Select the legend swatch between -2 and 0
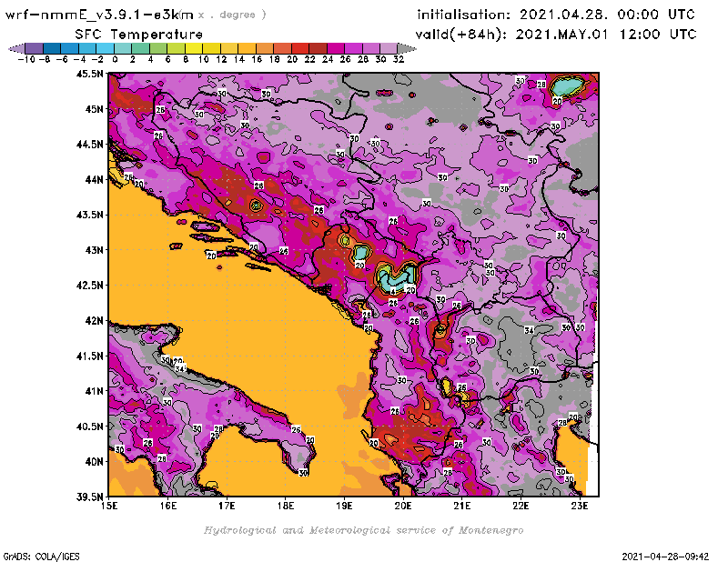728x562 pixels. (105, 48)
